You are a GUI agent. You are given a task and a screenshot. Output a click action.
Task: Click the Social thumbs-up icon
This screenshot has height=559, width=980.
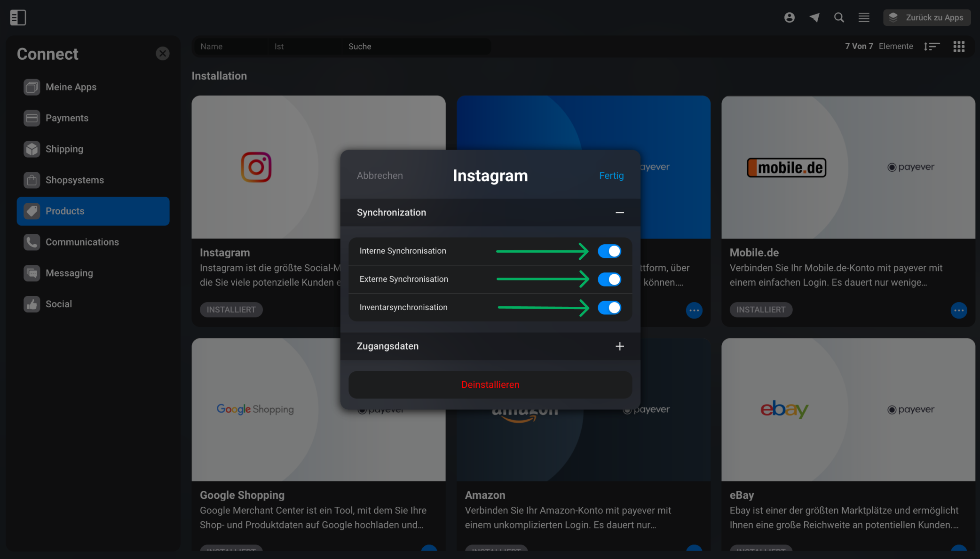(32, 304)
